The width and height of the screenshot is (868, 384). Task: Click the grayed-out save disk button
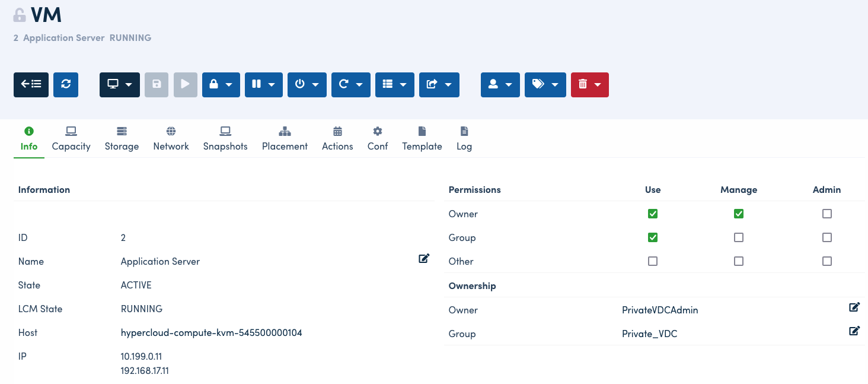coord(157,85)
